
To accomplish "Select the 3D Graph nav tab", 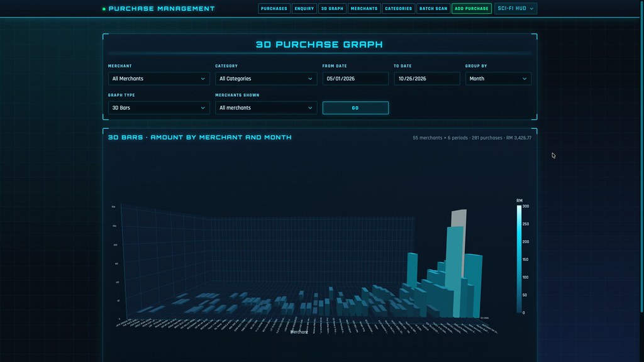I will point(332,9).
